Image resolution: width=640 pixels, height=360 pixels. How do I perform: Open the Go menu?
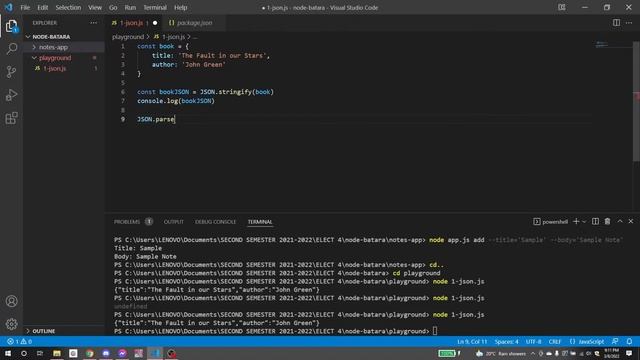point(113,7)
